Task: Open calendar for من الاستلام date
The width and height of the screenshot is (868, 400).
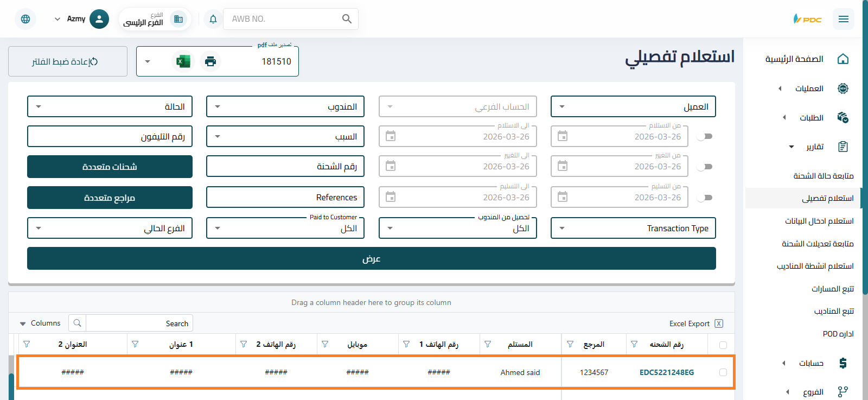Action: tap(563, 136)
